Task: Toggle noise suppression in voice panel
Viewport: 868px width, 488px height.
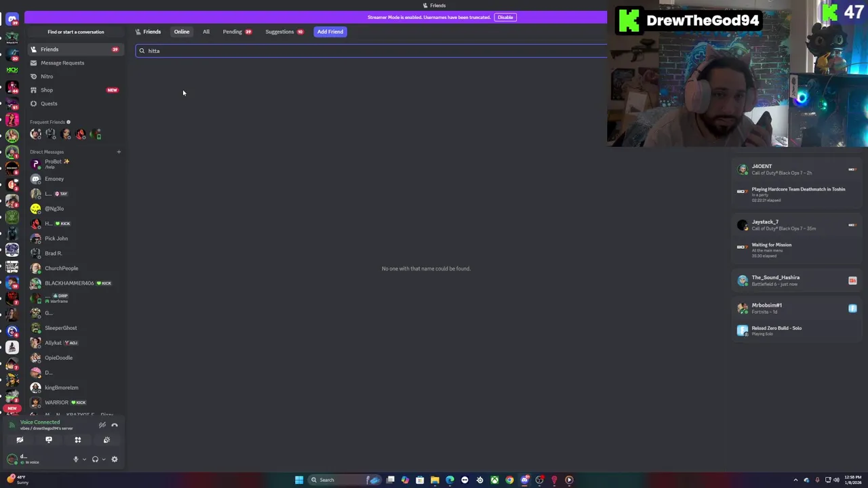Action: point(102,425)
